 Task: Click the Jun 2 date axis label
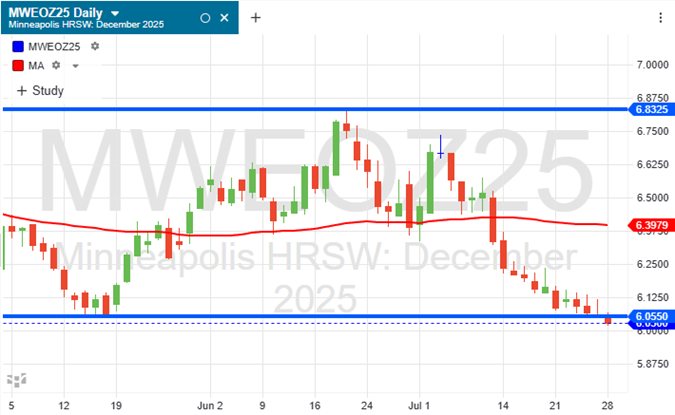click(210, 406)
